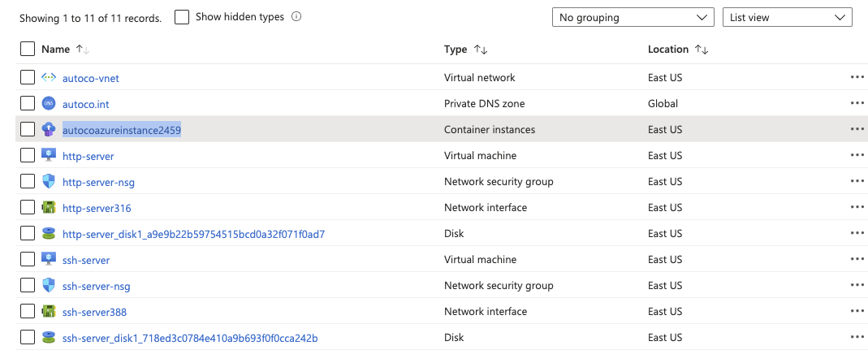This screenshot has height=363, width=868.
Task: Tick the select-all checkbox in the header
Action: (x=28, y=50)
